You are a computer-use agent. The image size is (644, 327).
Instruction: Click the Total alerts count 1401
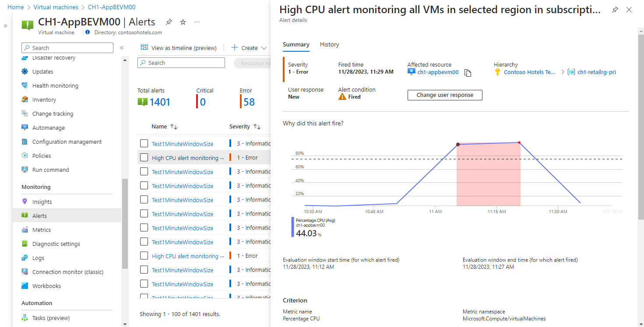click(x=160, y=102)
